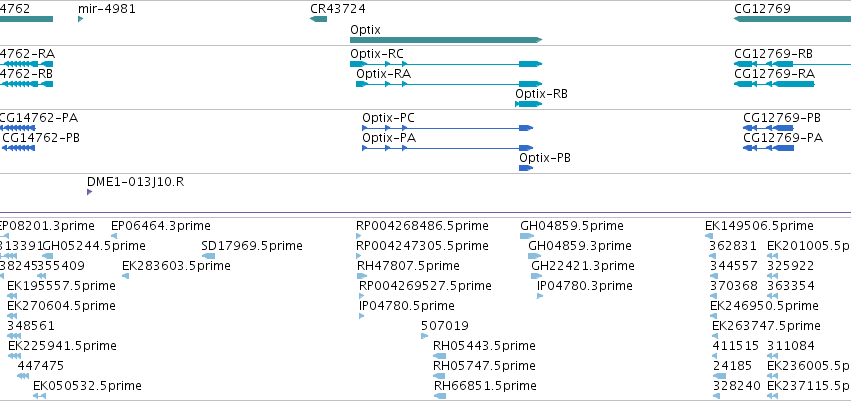
Task: Select the Optix-PB protein glyph
Action: point(526,168)
